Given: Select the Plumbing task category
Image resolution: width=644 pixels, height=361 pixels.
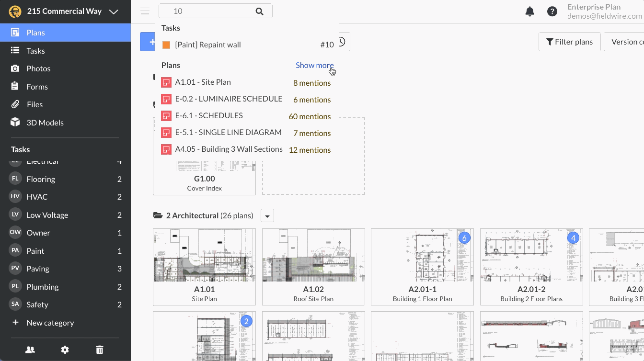Looking at the screenshot, I should click(x=65, y=287).
